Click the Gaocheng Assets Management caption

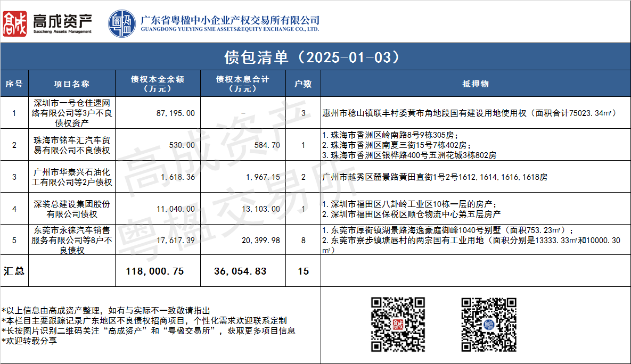pyautogui.click(x=62, y=31)
